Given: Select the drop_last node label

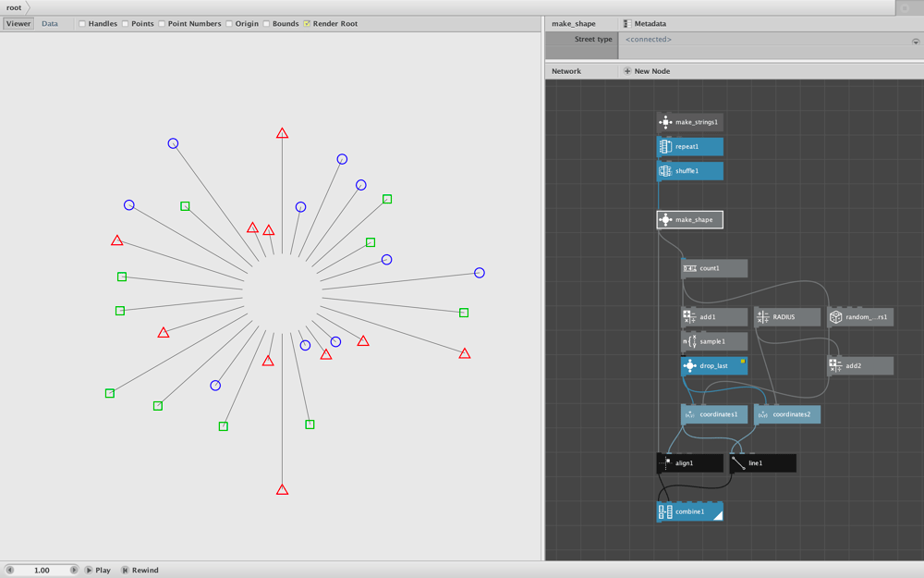Looking at the screenshot, I should (713, 365).
